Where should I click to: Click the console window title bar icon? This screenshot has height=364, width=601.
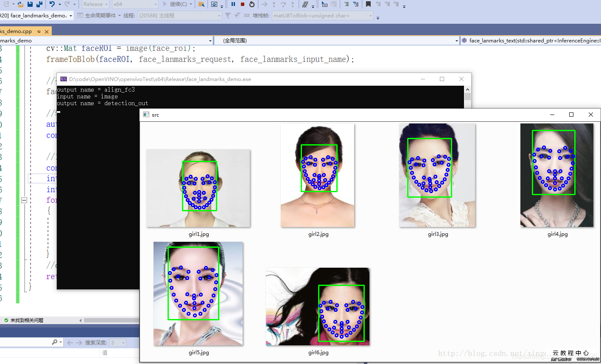(64, 79)
